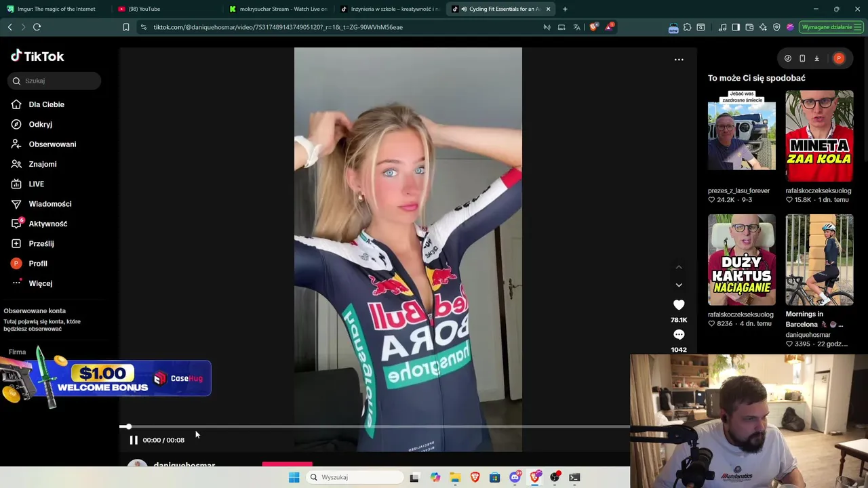Switch to the Inżynieria w szkole tab
868x488 pixels.
point(390,9)
